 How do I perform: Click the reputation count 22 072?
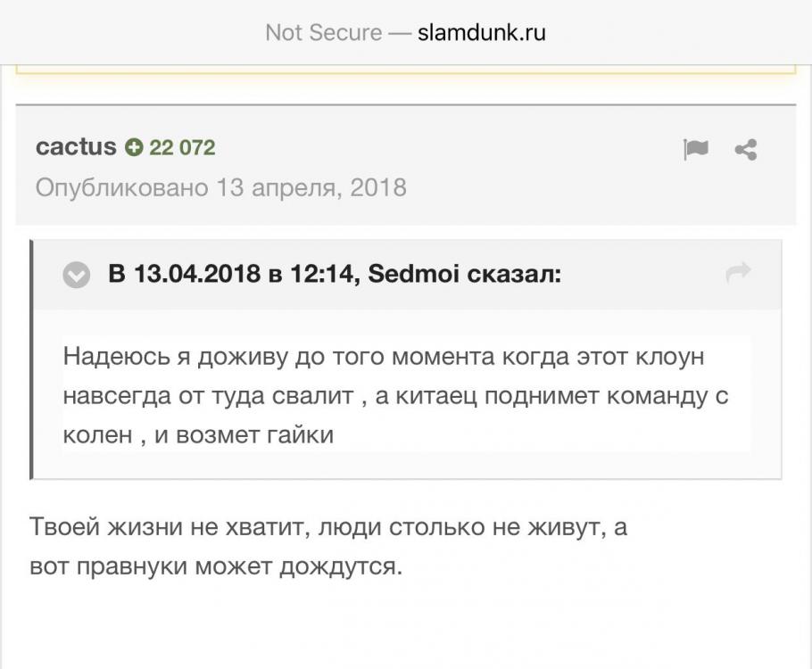[x=182, y=147]
